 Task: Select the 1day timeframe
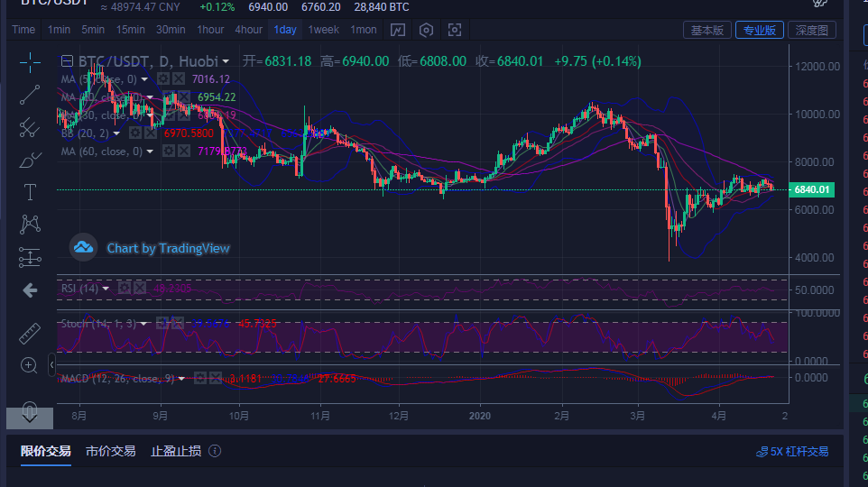(285, 30)
